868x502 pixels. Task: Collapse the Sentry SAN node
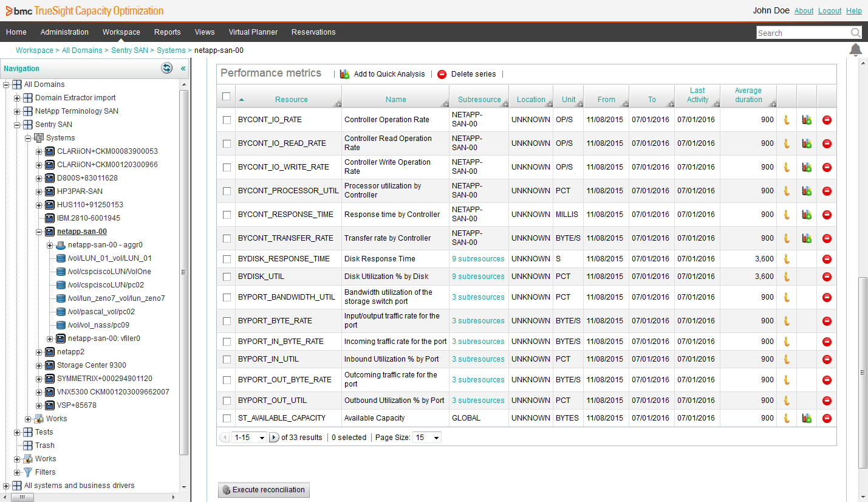pos(17,125)
